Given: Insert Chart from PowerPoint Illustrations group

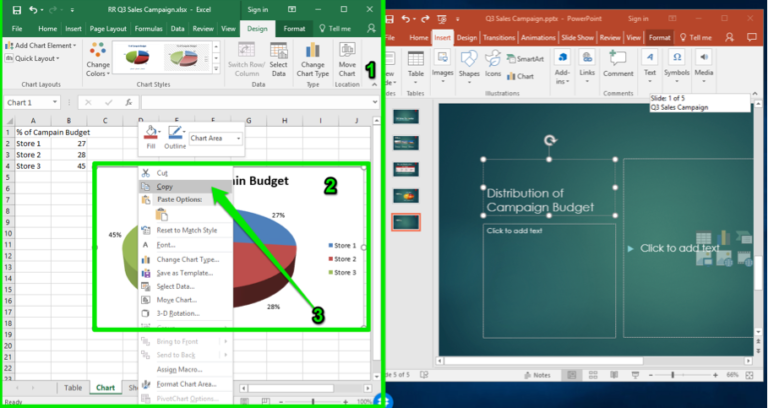Looking at the screenshot, I should (520, 76).
